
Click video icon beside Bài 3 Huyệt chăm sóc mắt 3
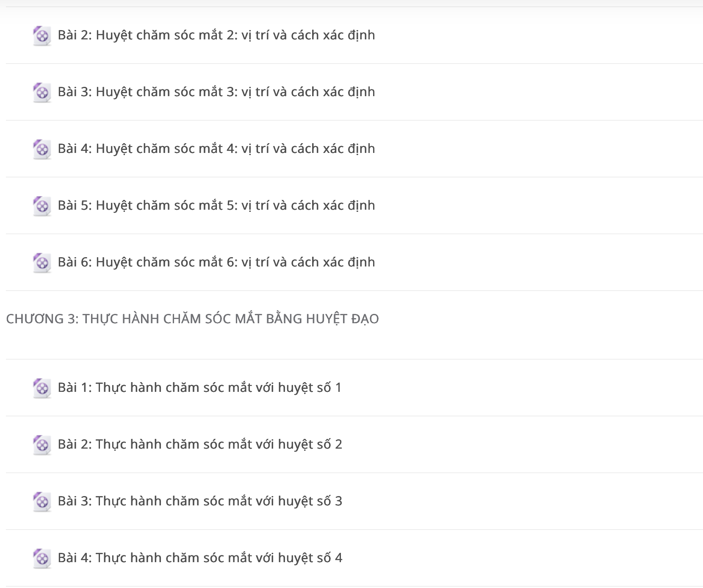point(42,92)
